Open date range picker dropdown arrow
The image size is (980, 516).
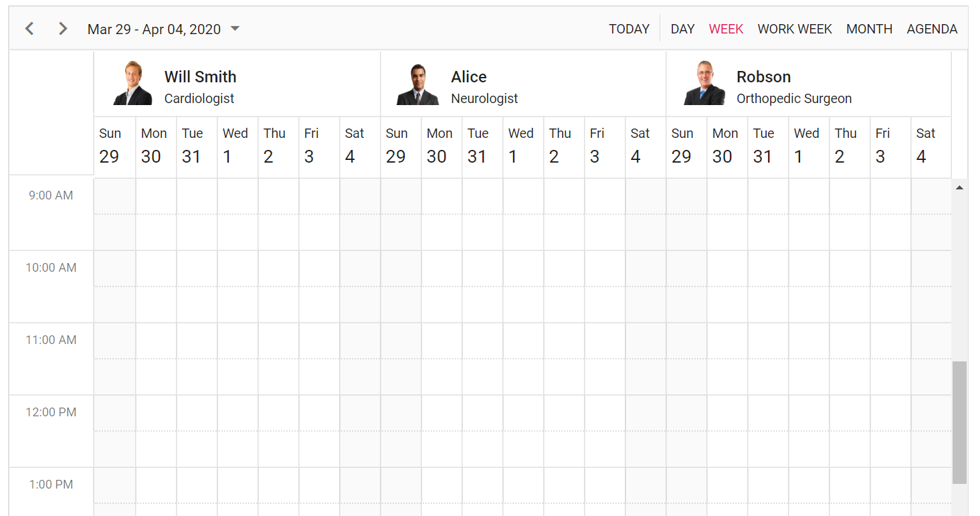click(x=235, y=29)
